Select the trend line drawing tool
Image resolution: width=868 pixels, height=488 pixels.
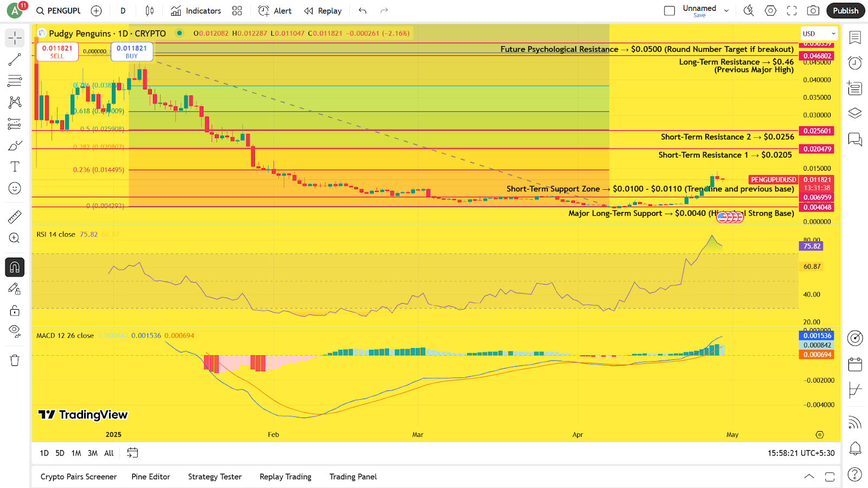[15, 60]
